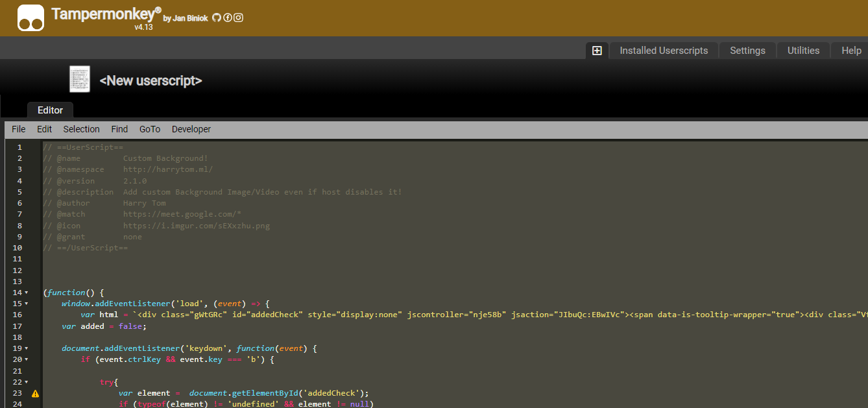Click the 'by Jan Biniok' link
This screenshot has height=408, width=868.
click(186, 18)
